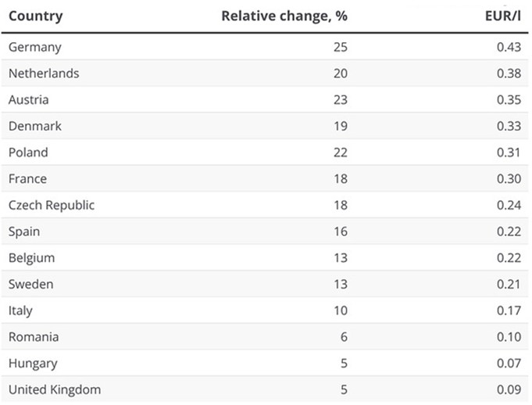This screenshot has height=405, width=532.
Task: Click the Country column header
Action: coord(36,16)
